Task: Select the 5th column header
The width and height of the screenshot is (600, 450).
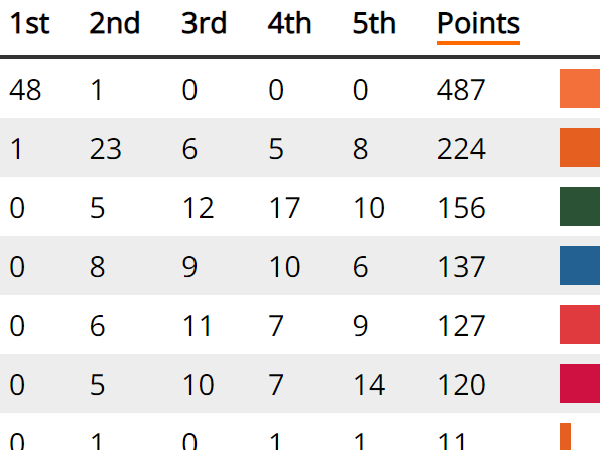Action: (374, 25)
